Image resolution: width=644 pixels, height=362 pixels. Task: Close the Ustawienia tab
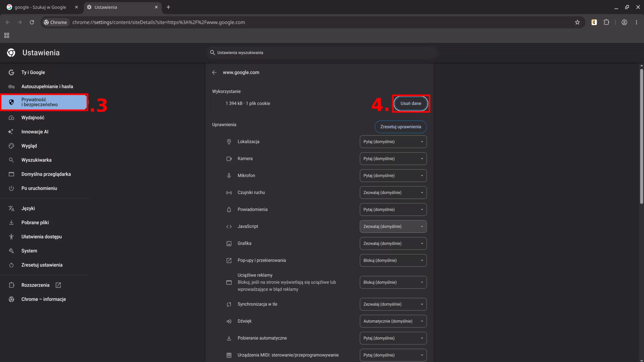(x=156, y=7)
